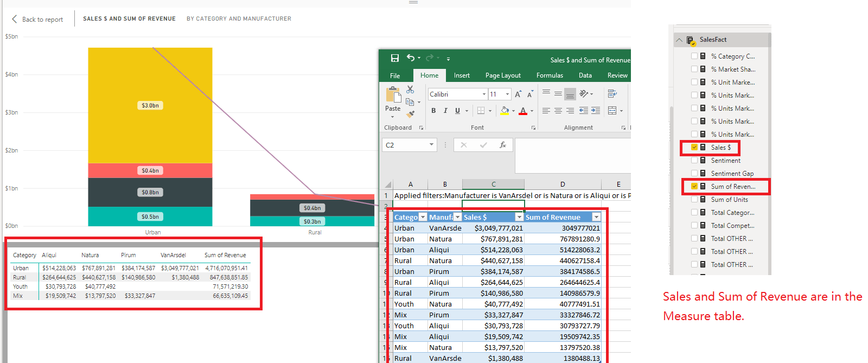Open the Customize Quick Access Toolbar arrow

click(448, 59)
